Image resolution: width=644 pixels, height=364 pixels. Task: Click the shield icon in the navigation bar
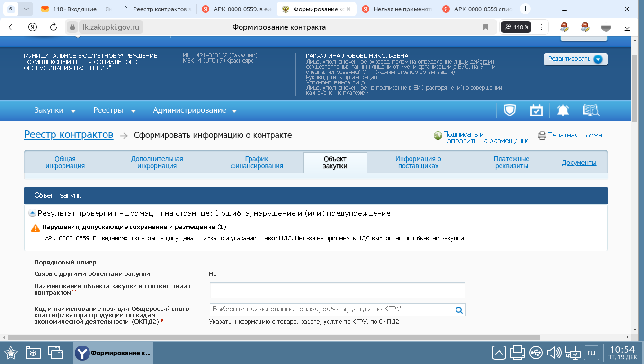(x=509, y=110)
